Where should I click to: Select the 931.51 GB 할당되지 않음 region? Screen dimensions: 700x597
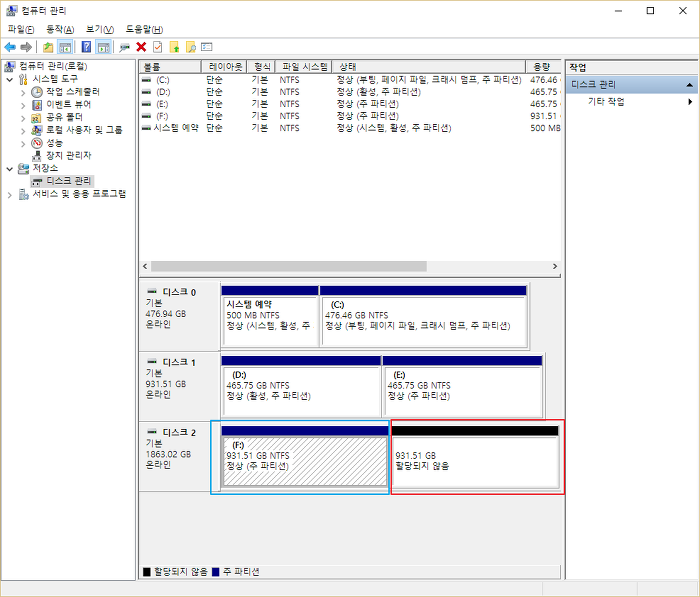pyautogui.click(x=475, y=457)
